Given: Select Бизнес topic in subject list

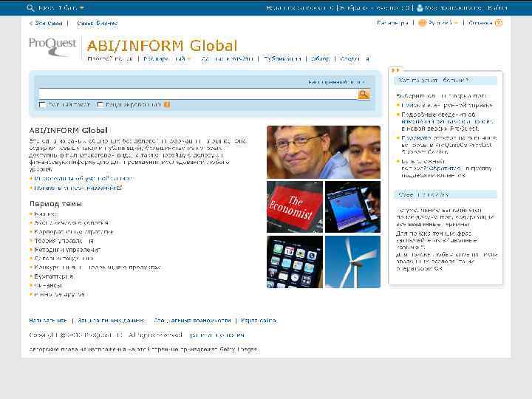Looking at the screenshot, I should [45, 214].
